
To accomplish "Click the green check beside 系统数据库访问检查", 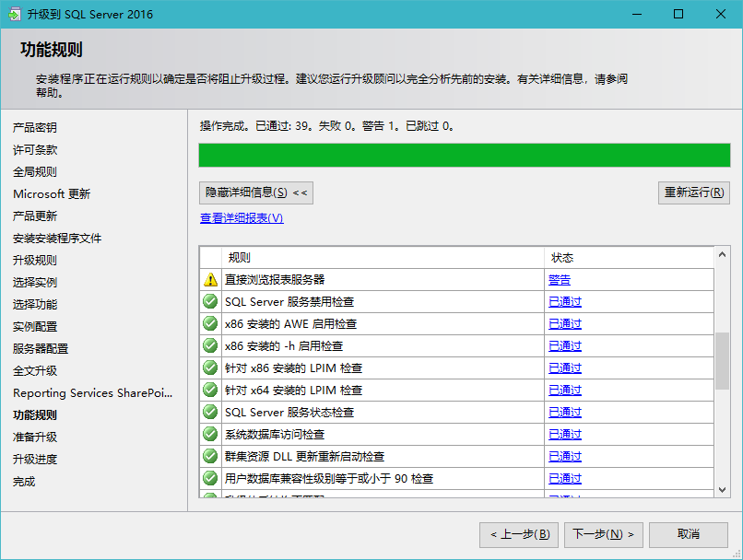I will pyautogui.click(x=209, y=434).
